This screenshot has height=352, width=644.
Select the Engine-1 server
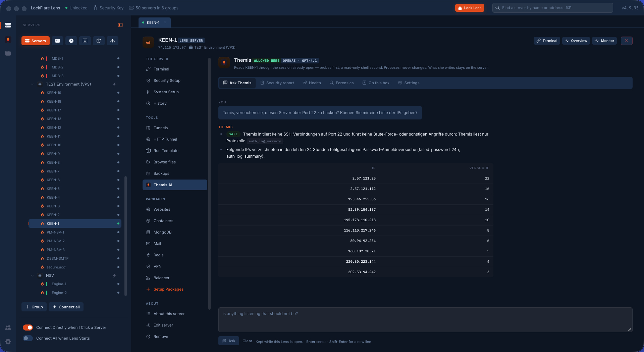75,284
